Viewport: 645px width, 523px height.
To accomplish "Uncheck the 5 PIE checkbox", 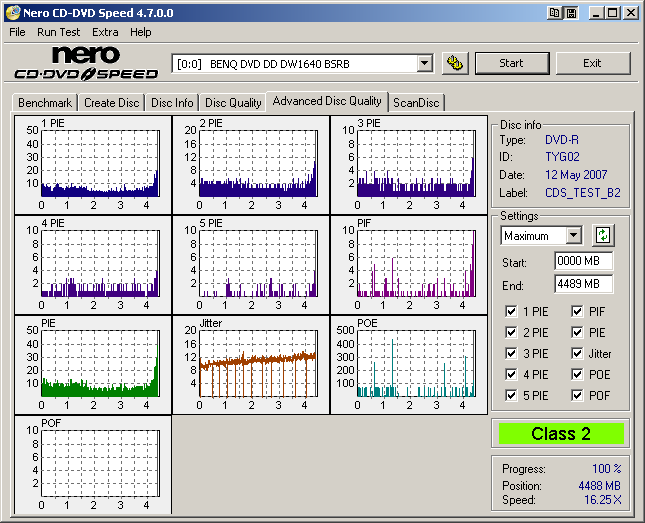I will pyautogui.click(x=511, y=395).
